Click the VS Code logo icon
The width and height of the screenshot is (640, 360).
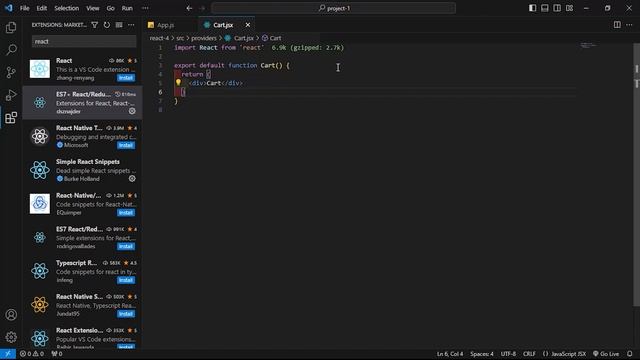point(9,8)
